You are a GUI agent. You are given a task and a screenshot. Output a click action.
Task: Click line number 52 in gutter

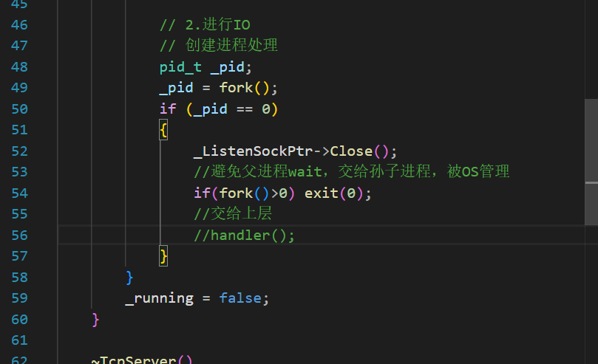19,151
